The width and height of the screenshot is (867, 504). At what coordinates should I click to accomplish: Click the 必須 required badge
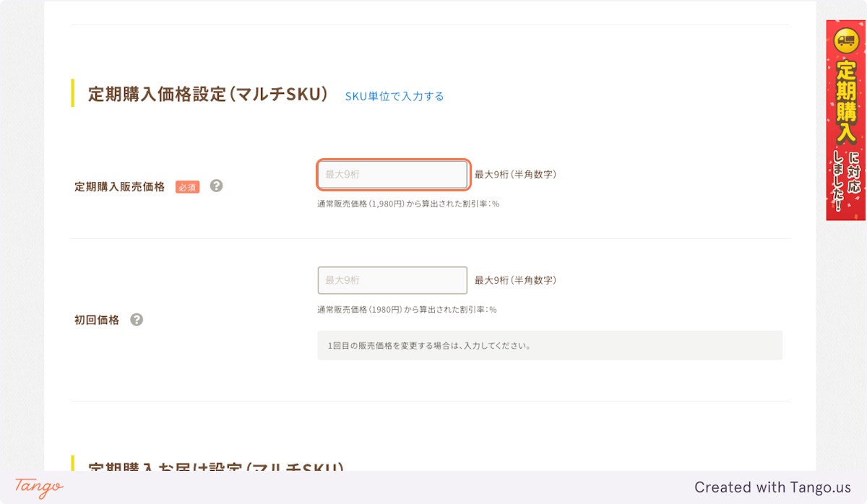(188, 187)
